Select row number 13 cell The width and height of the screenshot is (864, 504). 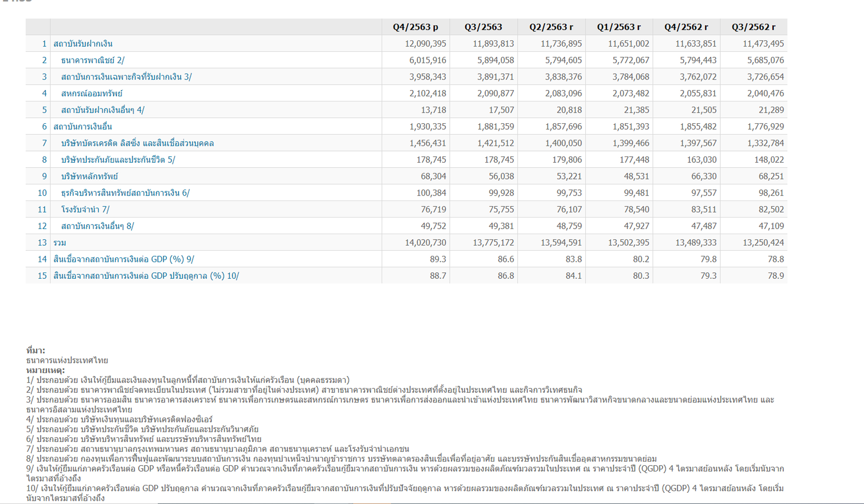pos(42,243)
